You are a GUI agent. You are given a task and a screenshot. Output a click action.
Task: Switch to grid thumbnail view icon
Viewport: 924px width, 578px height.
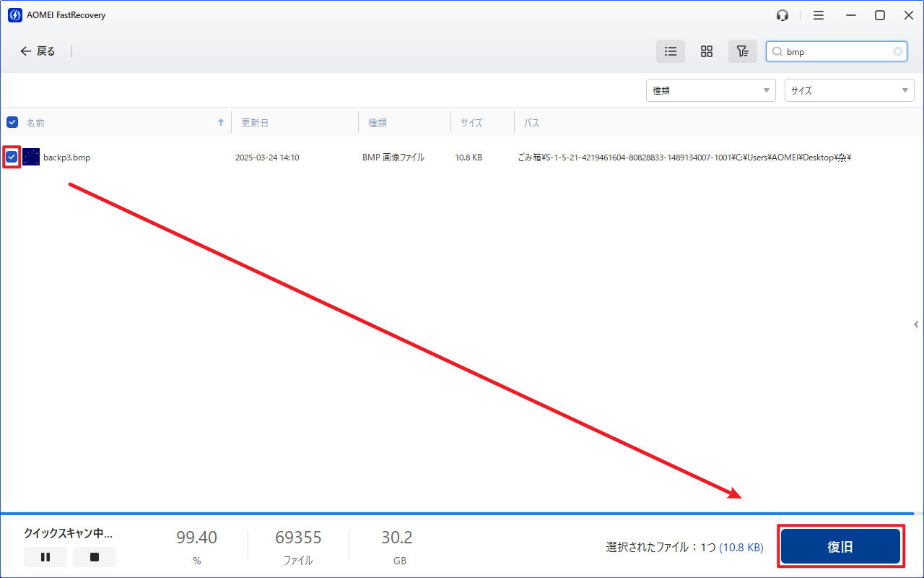[707, 51]
